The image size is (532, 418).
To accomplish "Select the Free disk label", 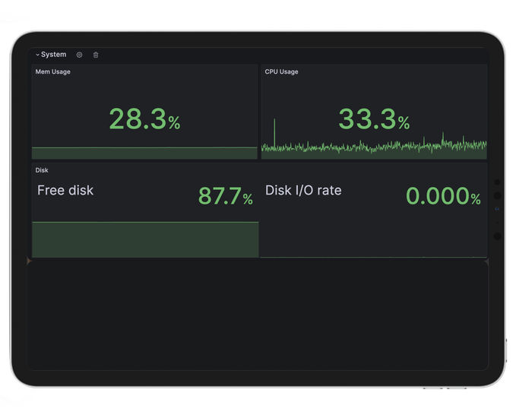I will (65, 190).
